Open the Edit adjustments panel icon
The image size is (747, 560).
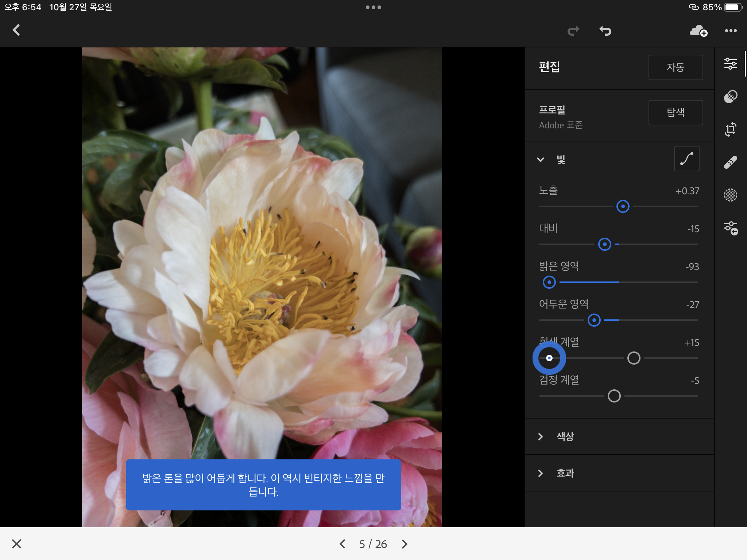[x=730, y=64]
